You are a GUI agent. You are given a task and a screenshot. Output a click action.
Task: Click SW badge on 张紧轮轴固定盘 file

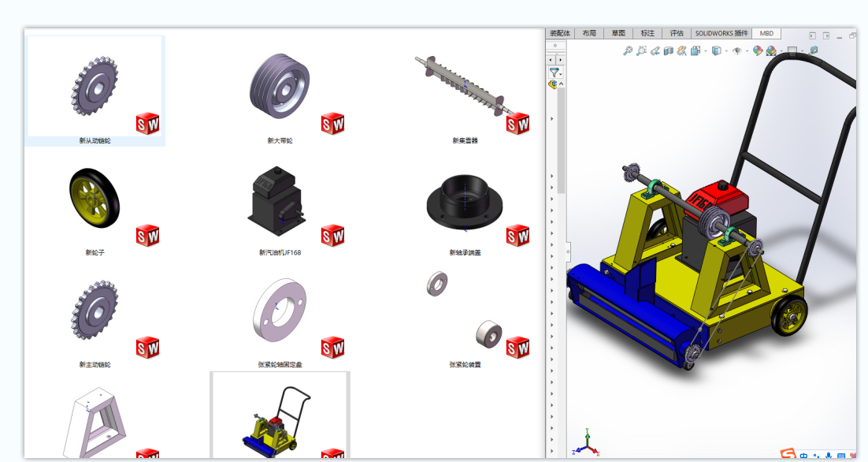pos(332,348)
